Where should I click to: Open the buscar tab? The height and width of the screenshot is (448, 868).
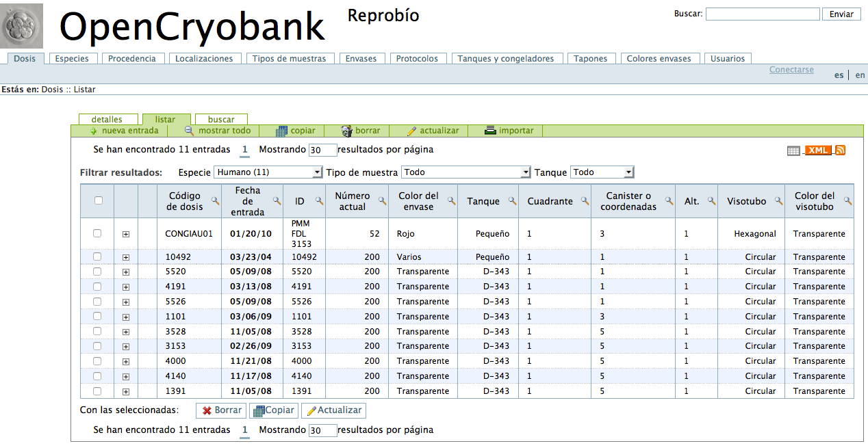220,118
